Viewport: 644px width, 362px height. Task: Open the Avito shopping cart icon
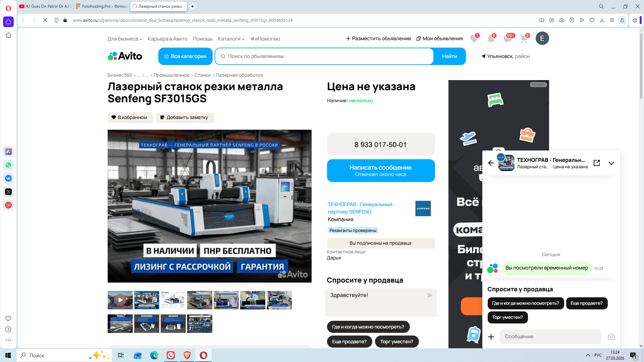[524, 39]
